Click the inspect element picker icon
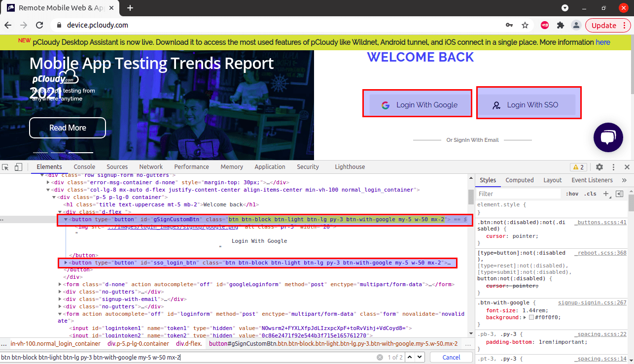 [x=5, y=167]
